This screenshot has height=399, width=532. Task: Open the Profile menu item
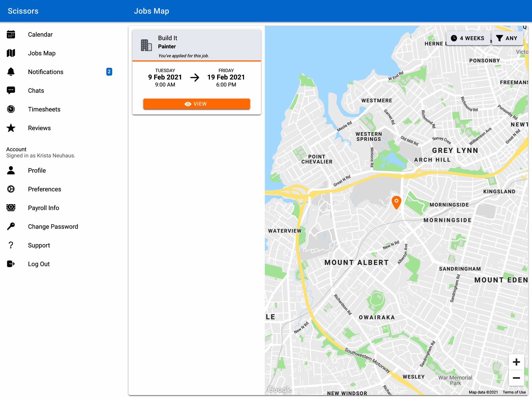37,170
